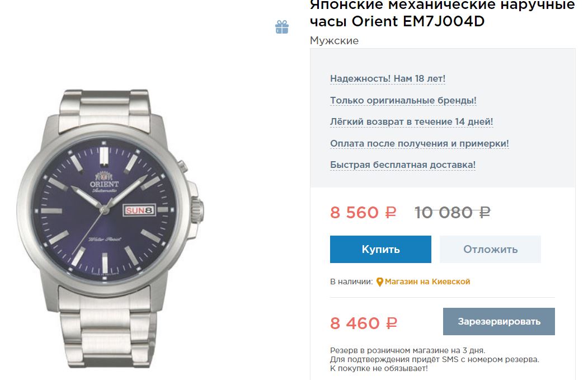The width and height of the screenshot is (588, 380).
Task: Click the gift box icon
Action: [282, 27]
